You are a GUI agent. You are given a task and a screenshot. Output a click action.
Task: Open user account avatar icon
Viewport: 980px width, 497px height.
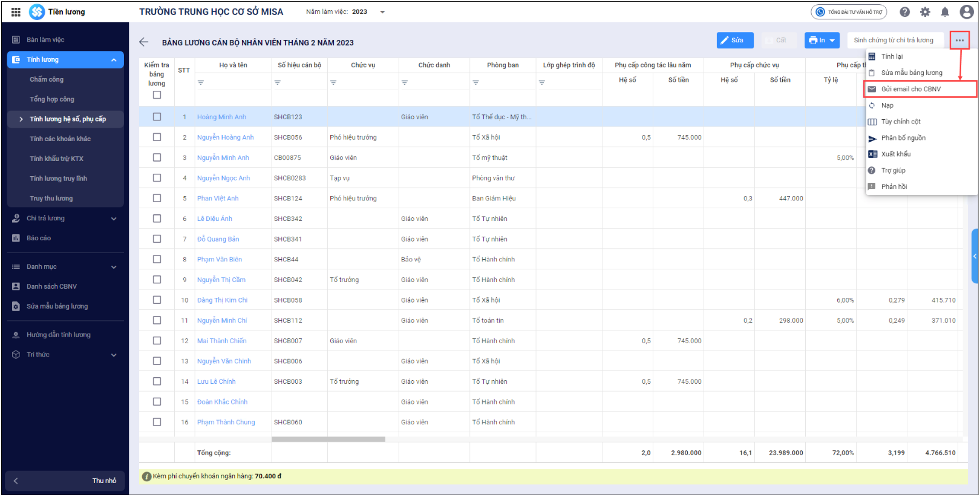[967, 12]
